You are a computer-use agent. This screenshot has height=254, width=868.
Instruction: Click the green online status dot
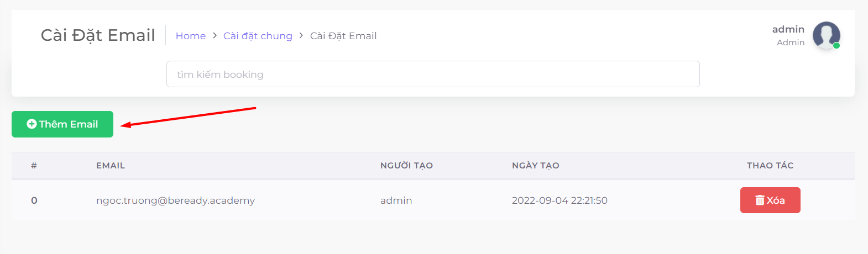pos(836,46)
